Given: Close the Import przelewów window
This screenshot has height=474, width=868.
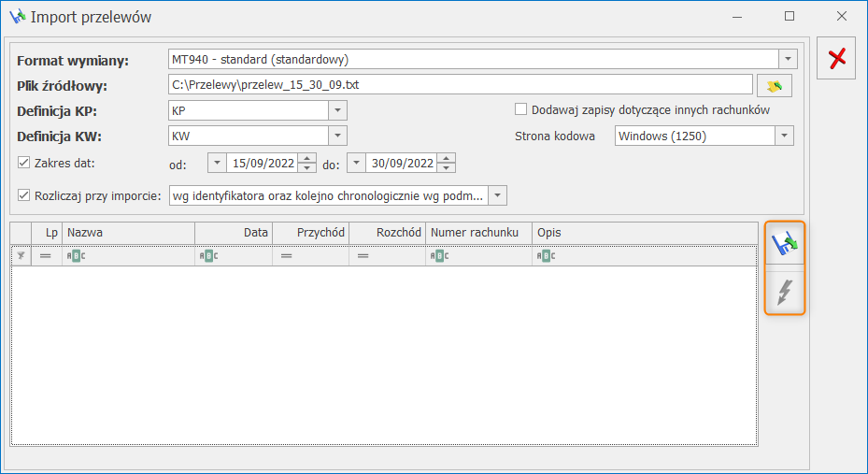Looking at the screenshot, I should tap(842, 17).
